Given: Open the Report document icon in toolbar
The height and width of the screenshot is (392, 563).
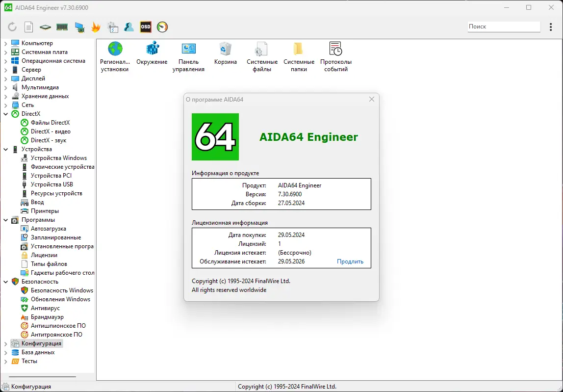Looking at the screenshot, I should coord(29,27).
